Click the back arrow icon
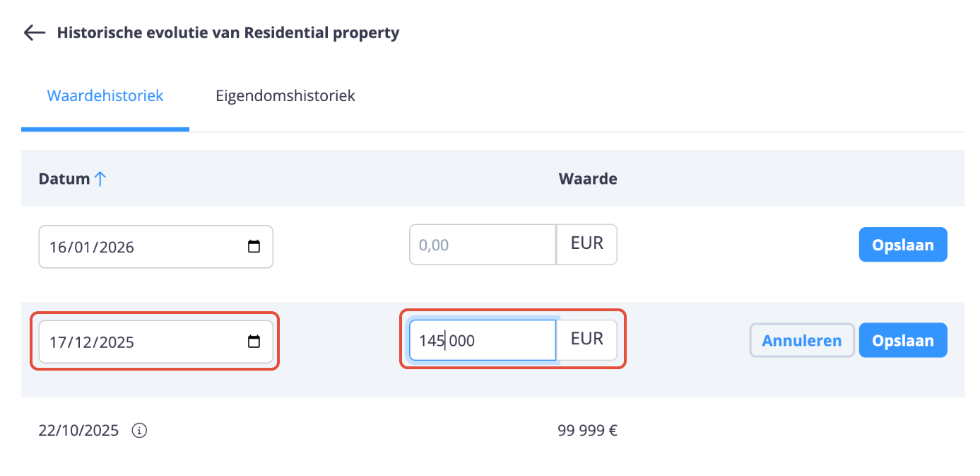Image resolution: width=980 pixels, height=476 pixels. click(x=34, y=33)
